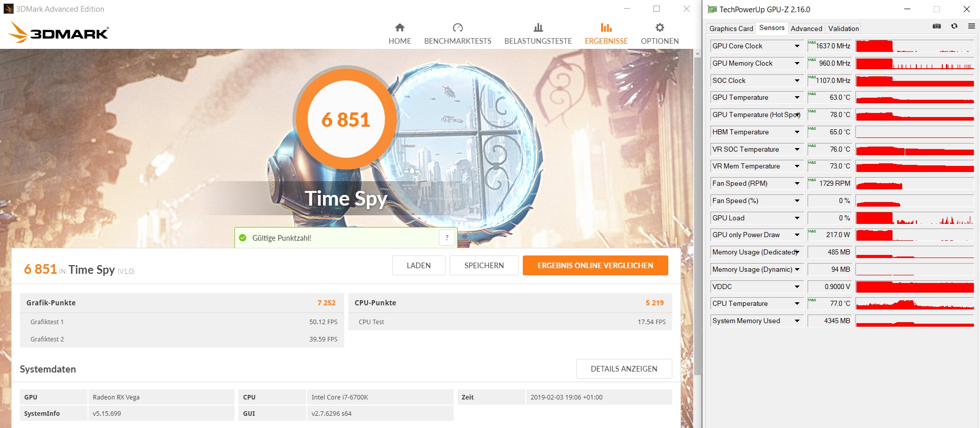Viewport: 980px width, 428px height.
Task: Click DETAILS ANZEIGEN button
Action: (x=624, y=368)
